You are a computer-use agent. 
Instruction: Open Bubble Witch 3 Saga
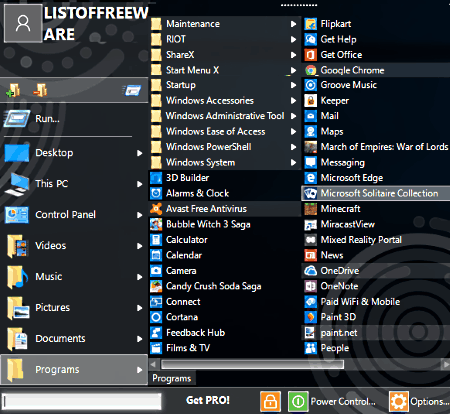click(x=225, y=224)
